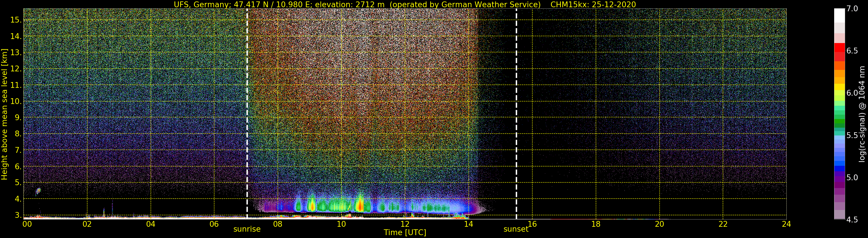Image resolution: width=868 pixels, height=238 pixels.
Task: Click the Height above mean sea level label
Action: pos(4,114)
